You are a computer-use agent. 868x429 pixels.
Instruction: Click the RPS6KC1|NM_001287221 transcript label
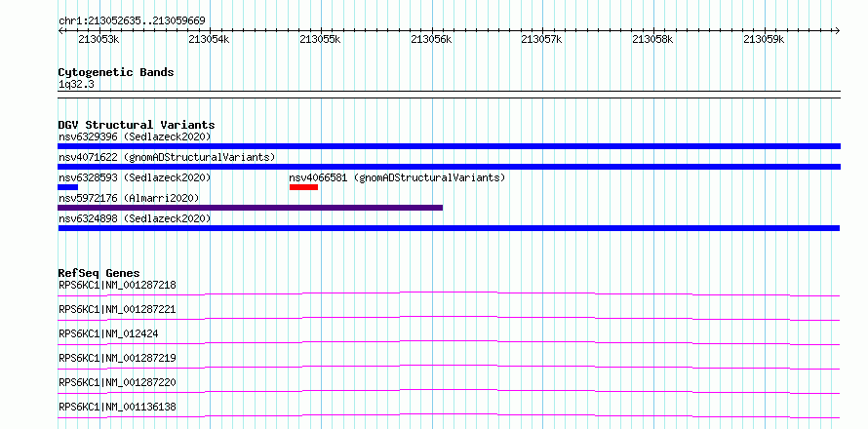(117, 309)
